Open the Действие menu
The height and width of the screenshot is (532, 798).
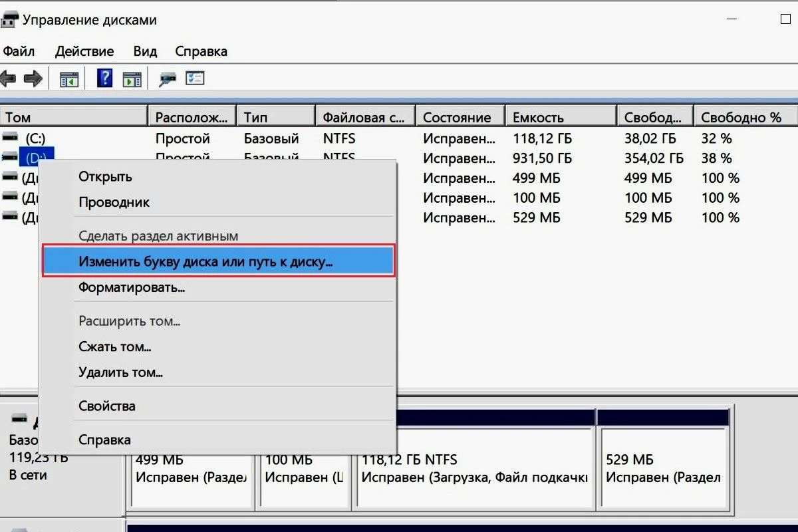point(84,51)
